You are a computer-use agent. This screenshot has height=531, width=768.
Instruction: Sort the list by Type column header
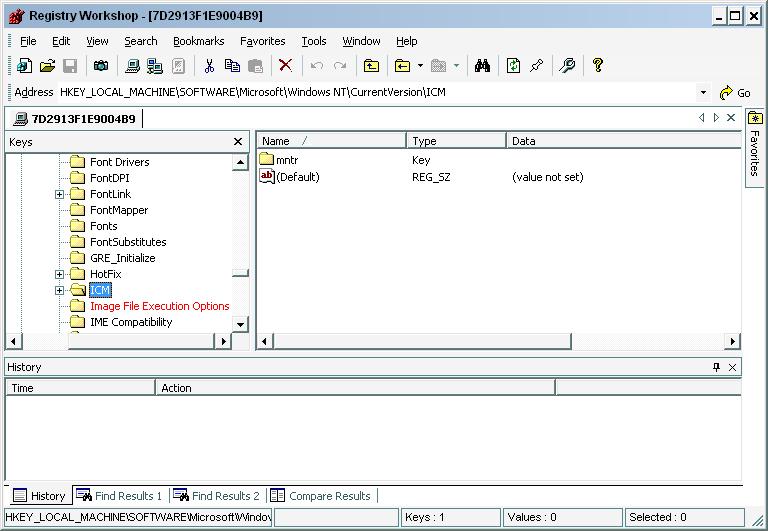[x=455, y=141]
